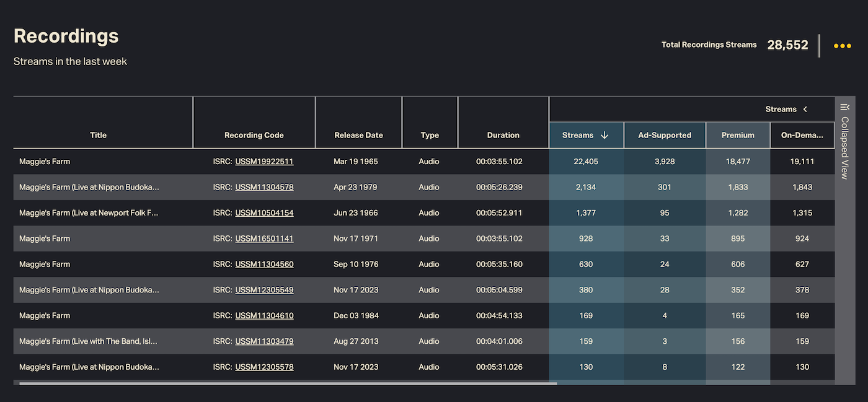Open the three-dot options menu

tap(842, 46)
